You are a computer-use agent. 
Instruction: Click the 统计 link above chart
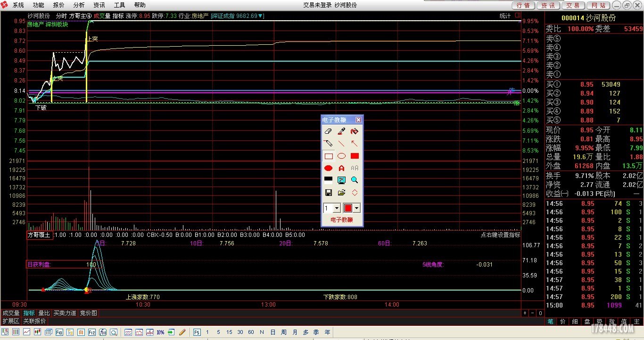(505, 16)
